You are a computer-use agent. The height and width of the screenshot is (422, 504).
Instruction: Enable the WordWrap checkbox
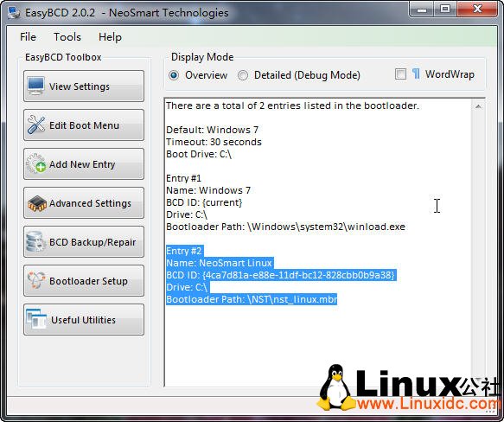[400, 74]
